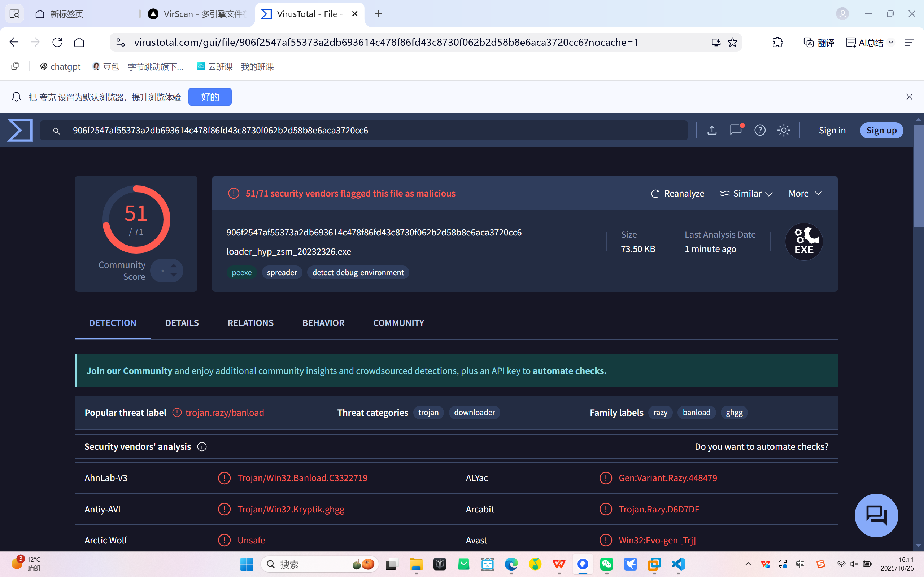924x577 pixels.
Task: Click the upload file icon
Action: click(x=712, y=130)
